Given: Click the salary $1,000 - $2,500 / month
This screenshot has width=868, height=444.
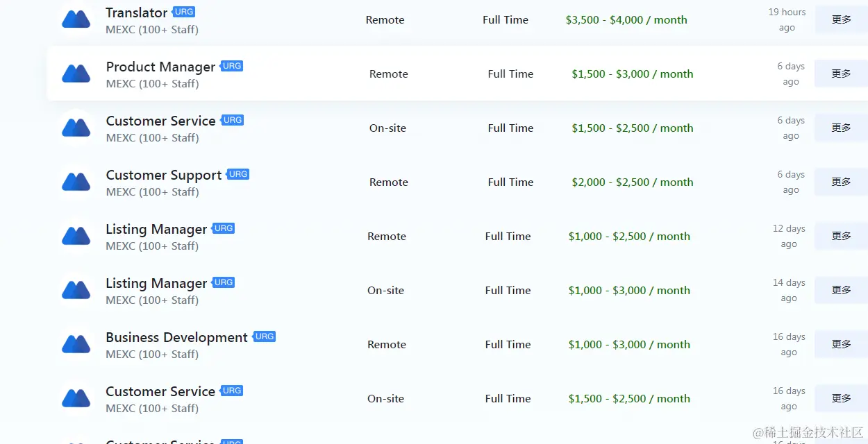Looking at the screenshot, I should [629, 237].
